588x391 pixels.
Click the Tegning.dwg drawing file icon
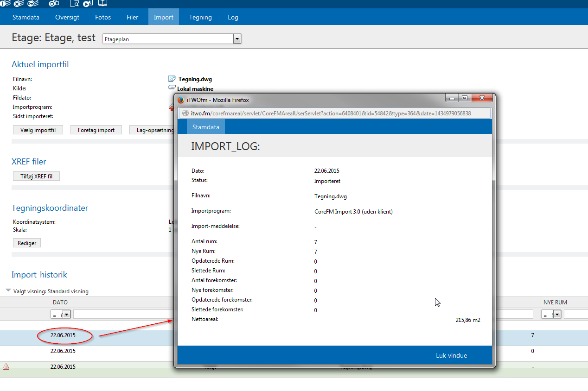pyautogui.click(x=172, y=79)
